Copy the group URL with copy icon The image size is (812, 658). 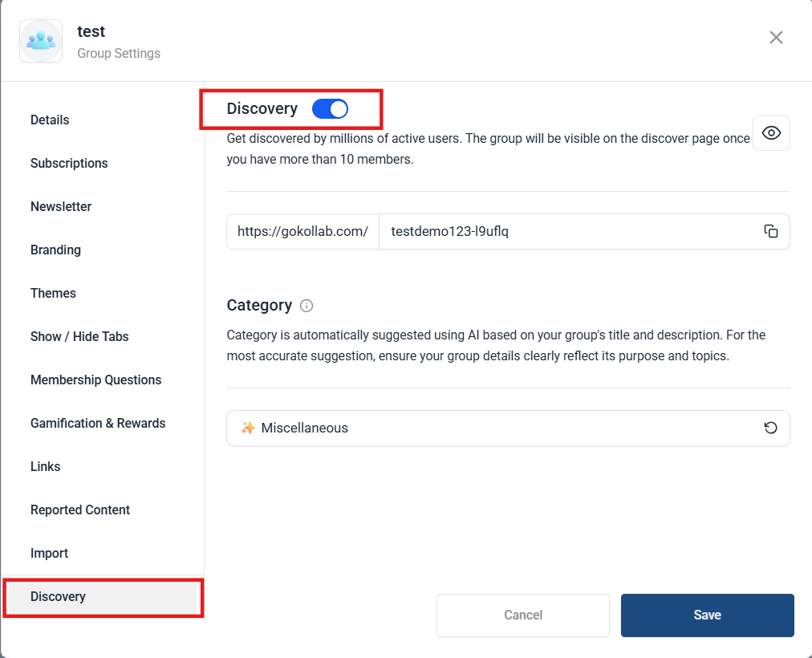pos(770,231)
